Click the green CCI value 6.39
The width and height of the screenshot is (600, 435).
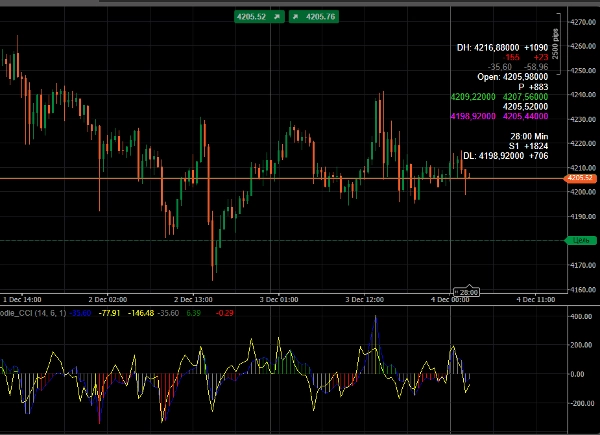pyautogui.click(x=194, y=313)
